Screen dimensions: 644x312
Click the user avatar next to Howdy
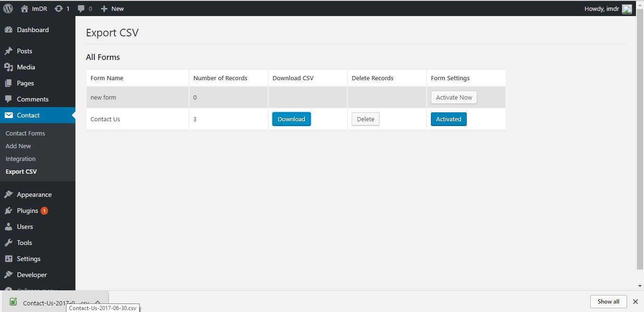click(627, 9)
